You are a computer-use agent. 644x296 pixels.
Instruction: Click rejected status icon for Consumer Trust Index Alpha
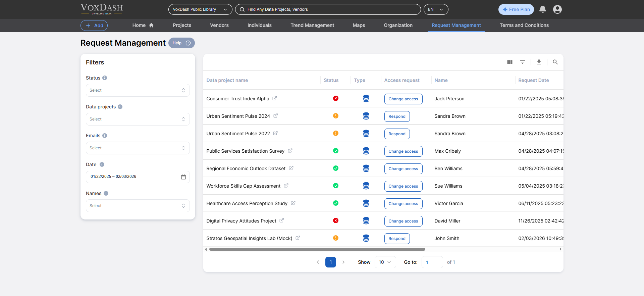(x=335, y=98)
